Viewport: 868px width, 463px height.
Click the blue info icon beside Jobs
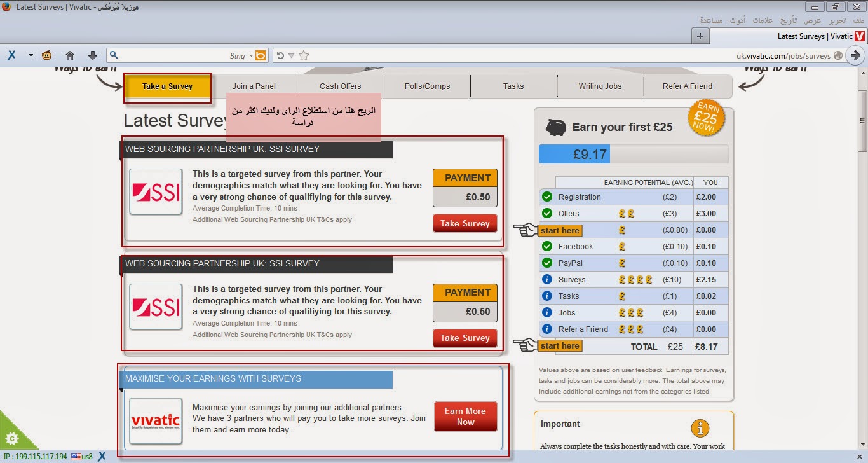pyautogui.click(x=546, y=313)
